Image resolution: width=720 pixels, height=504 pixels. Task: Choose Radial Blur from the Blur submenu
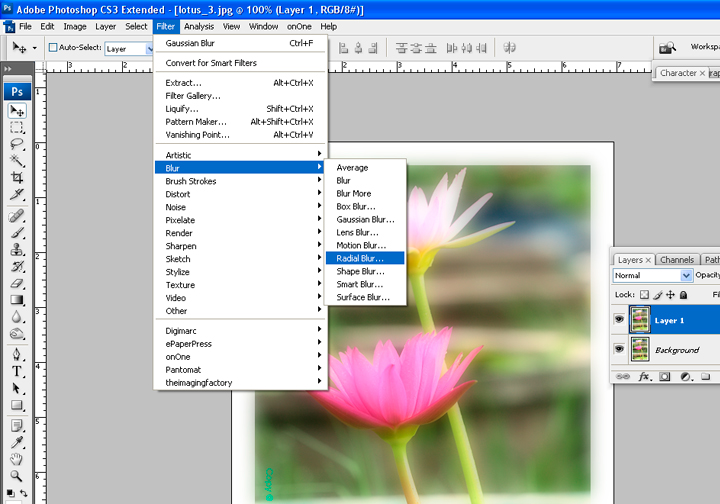click(360, 258)
